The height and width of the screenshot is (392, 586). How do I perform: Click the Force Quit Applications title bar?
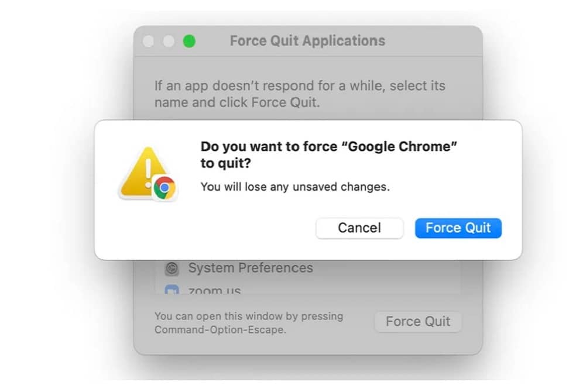[x=307, y=41]
